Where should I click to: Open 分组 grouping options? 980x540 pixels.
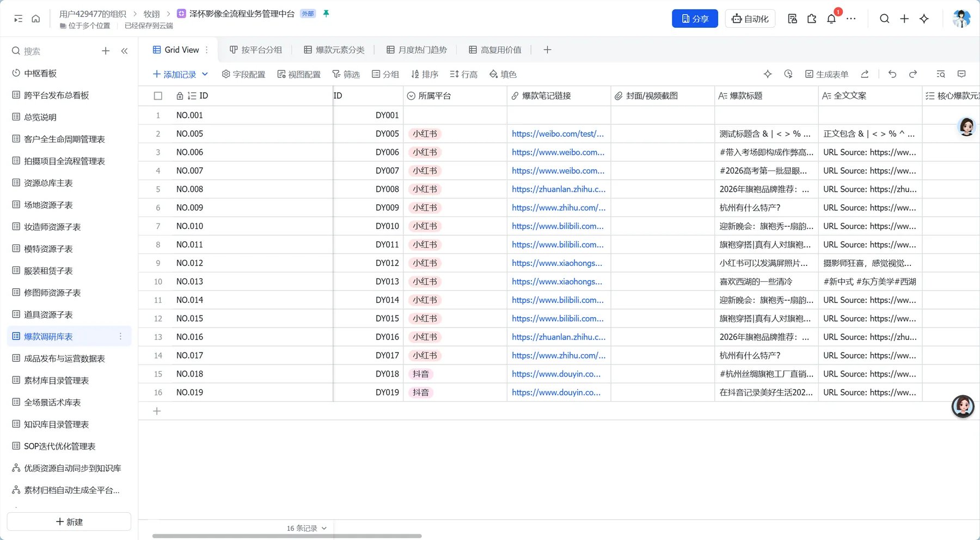click(x=385, y=74)
